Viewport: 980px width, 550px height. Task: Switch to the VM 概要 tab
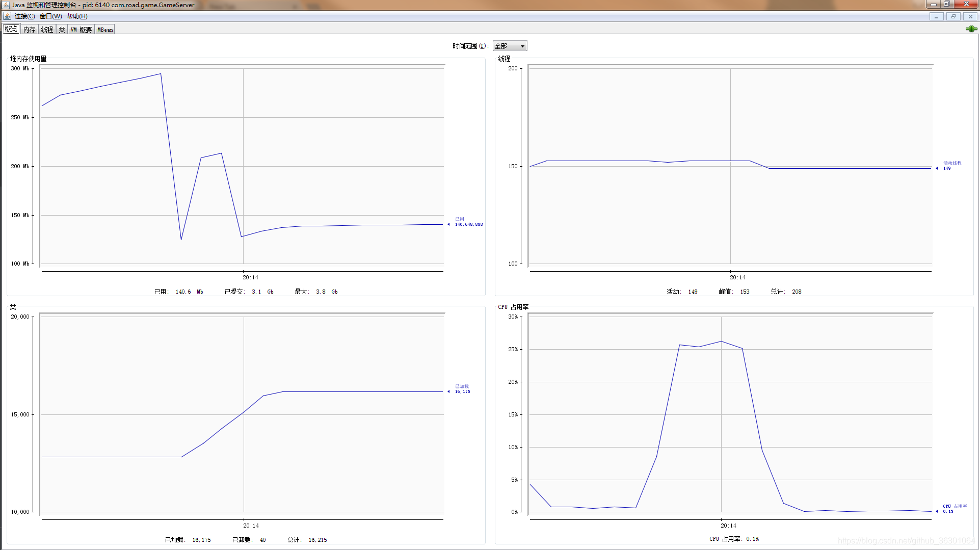[81, 30]
